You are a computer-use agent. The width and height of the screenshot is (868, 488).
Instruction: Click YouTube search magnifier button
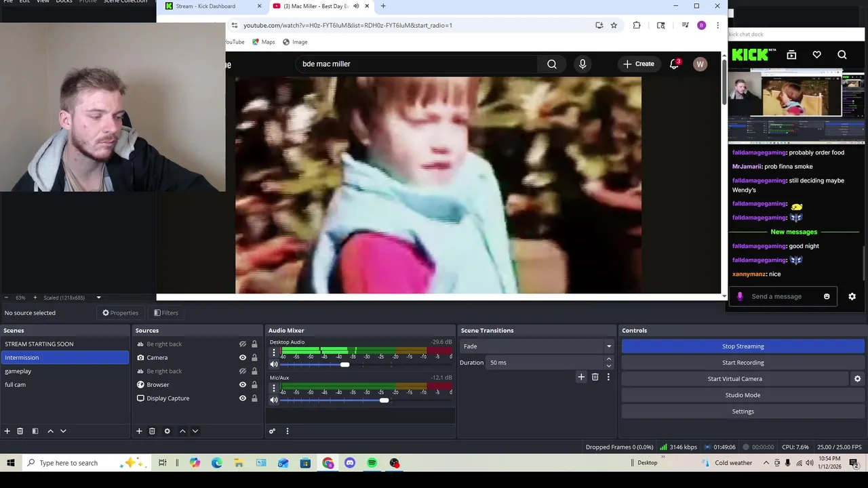(552, 64)
